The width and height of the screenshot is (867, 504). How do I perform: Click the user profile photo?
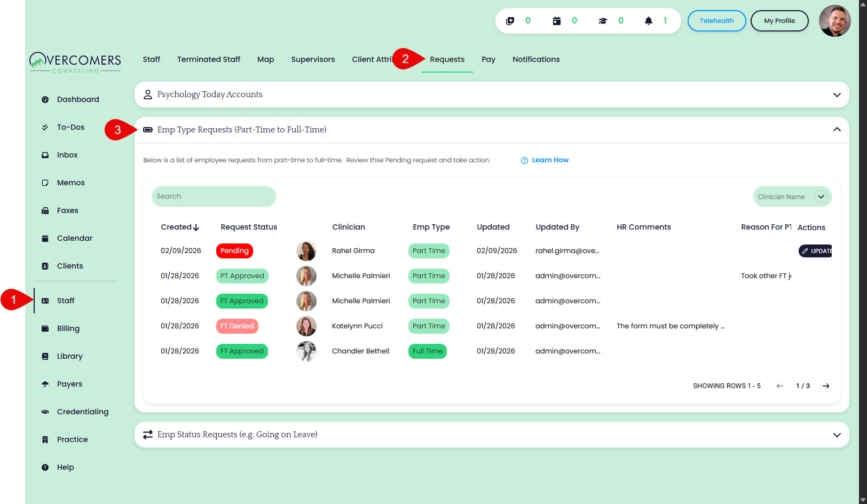click(835, 21)
